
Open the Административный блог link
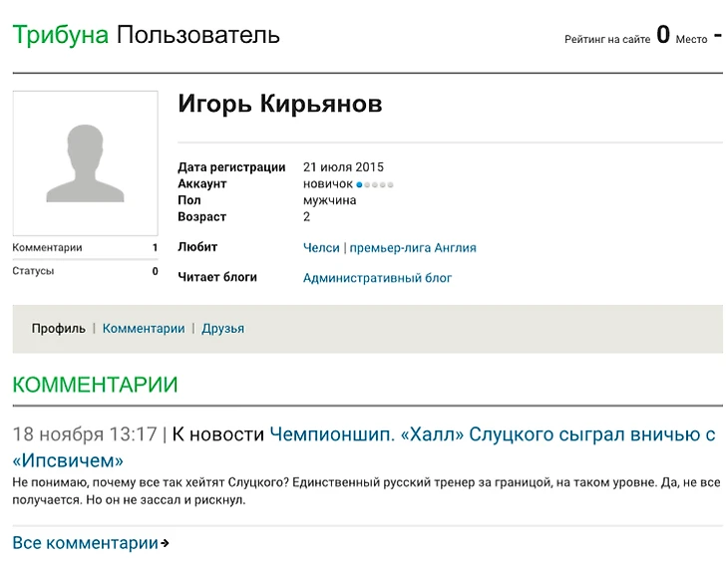(x=377, y=278)
